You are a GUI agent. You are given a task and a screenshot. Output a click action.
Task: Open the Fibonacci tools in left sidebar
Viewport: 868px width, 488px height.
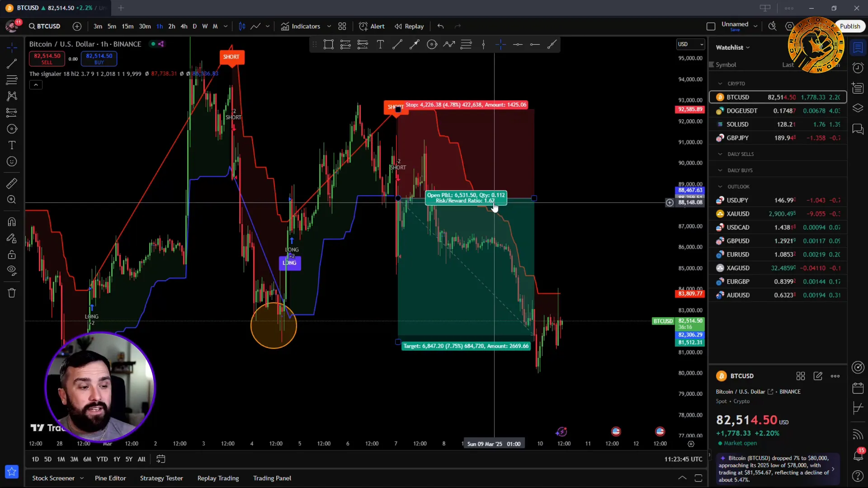pos(12,80)
